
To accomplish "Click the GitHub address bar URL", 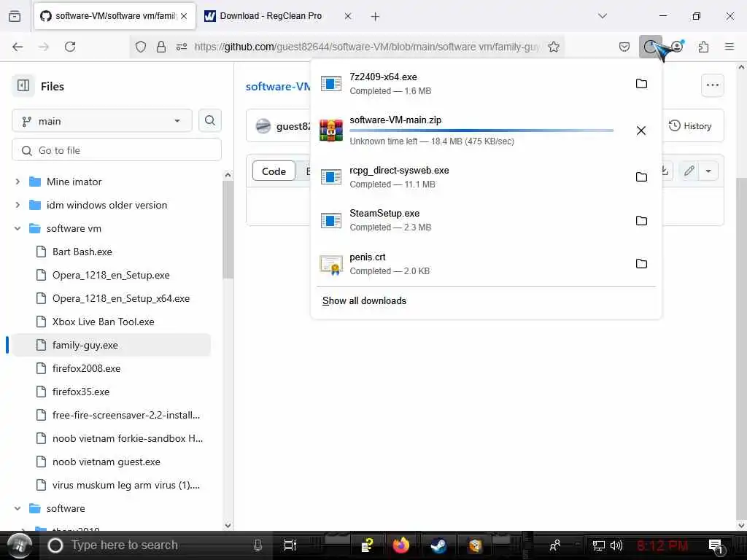I will coord(367,47).
